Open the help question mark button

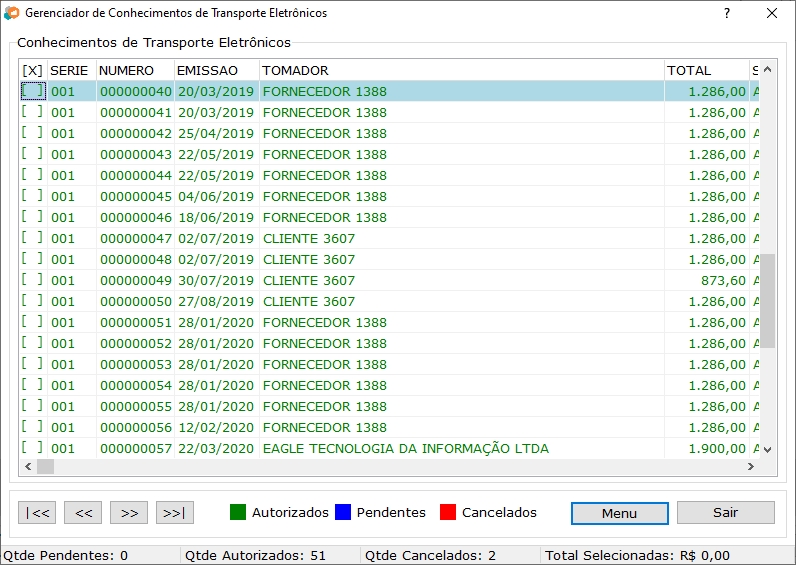coord(727,13)
